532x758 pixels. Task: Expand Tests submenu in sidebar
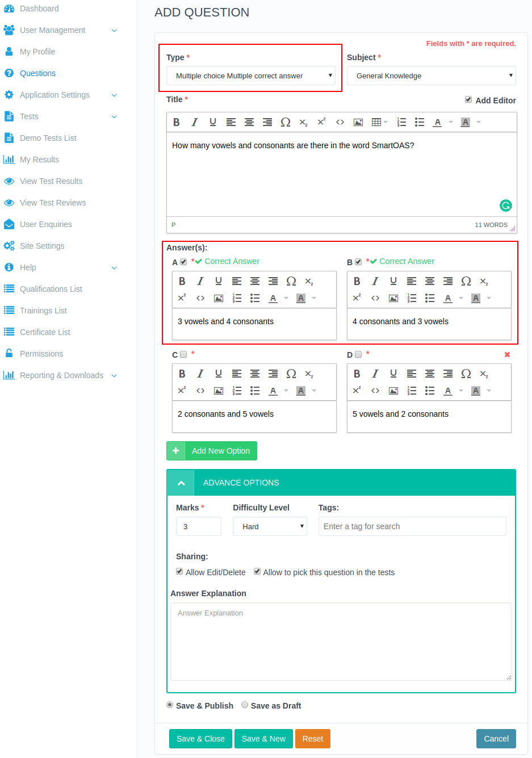114,116
